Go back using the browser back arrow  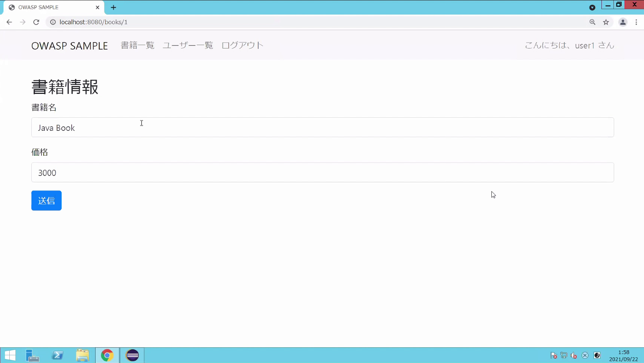9,22
